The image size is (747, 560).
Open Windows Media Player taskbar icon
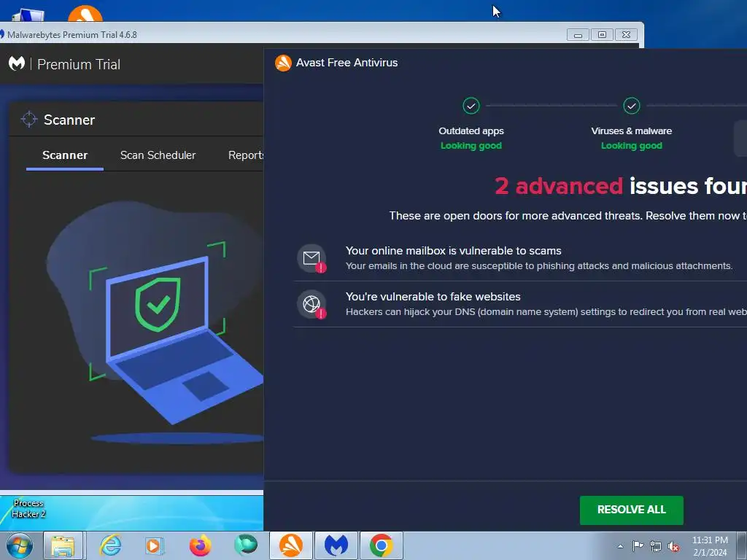(x=155, y=545)
